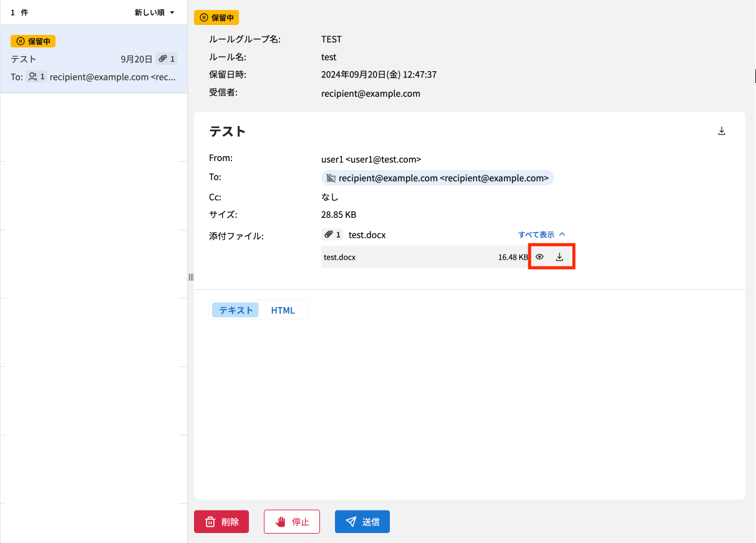Click the organization icon in the To chip
Screen dimensions: 756x543
tap(331, 178)
